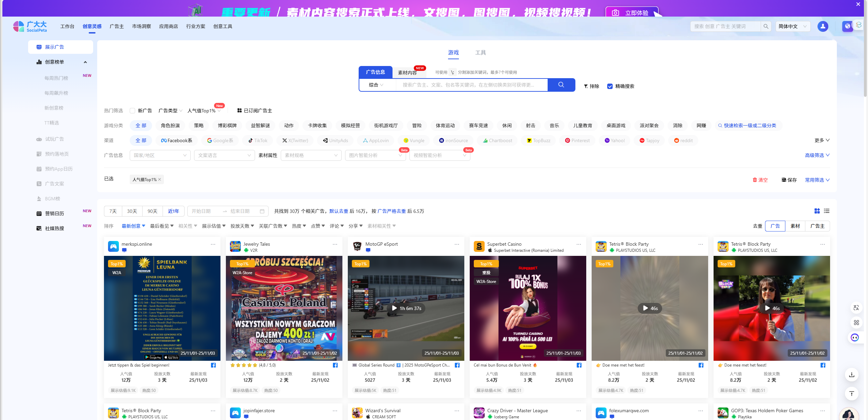Screen dimensions: 868x420
Task: Open 营销日历 from the sidebar
Action: pyautogui.click(x=54, y=213)
